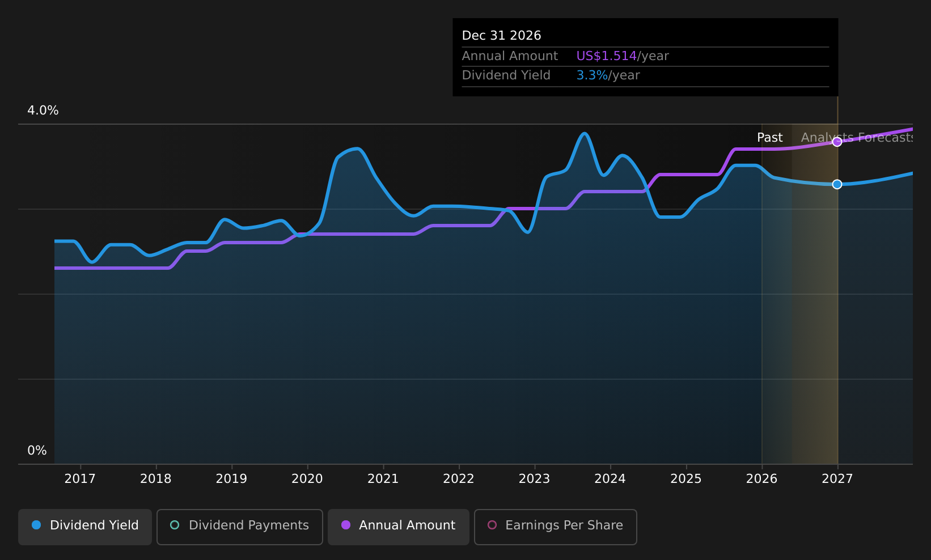Click the 2020 x-axis label
931x560 pixels.
pyautogui.click(x=307, y=479)
